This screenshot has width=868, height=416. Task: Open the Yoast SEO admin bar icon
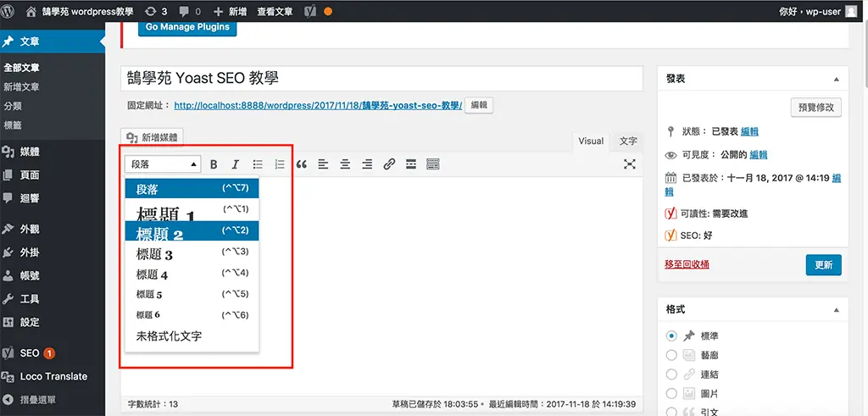point(310,11)
